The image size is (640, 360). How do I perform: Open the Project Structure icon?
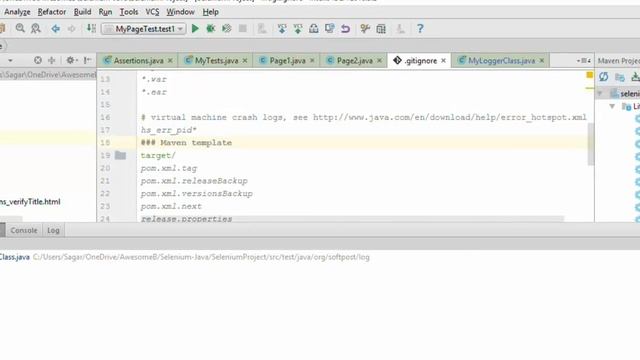381,29
